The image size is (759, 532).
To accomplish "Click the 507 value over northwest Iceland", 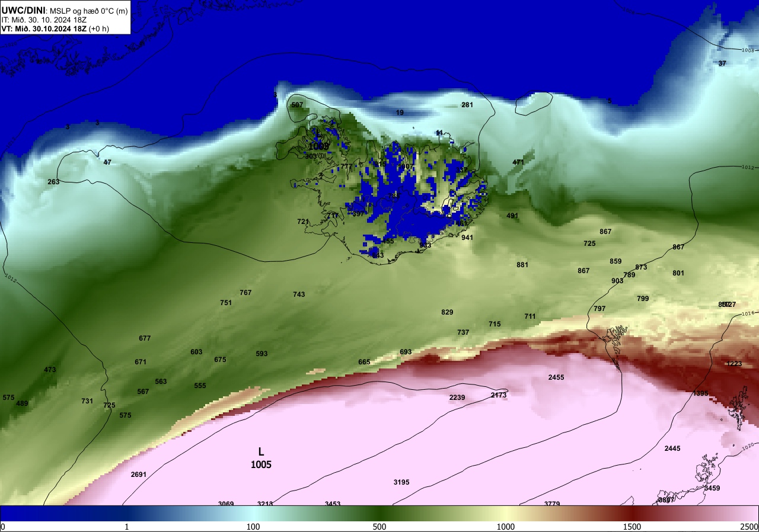I will coord(297,105).
